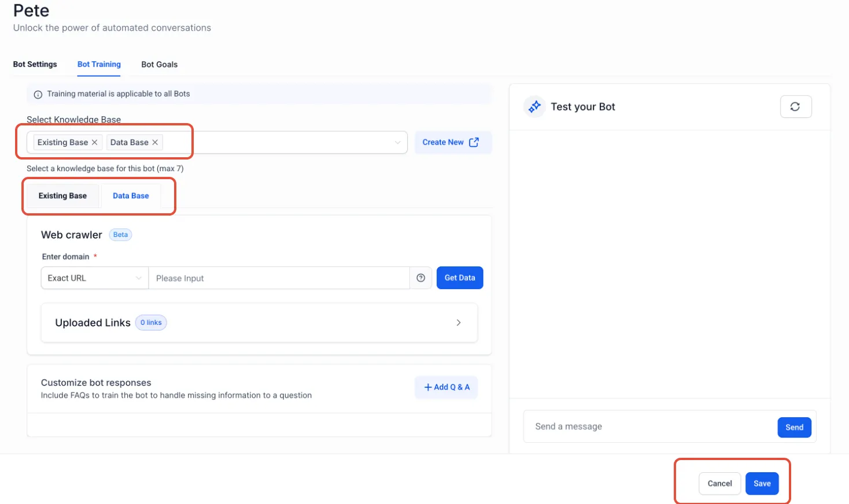Click the refresh icon in Test your Bot
The image size is (849, 504).
pos(795,106)
